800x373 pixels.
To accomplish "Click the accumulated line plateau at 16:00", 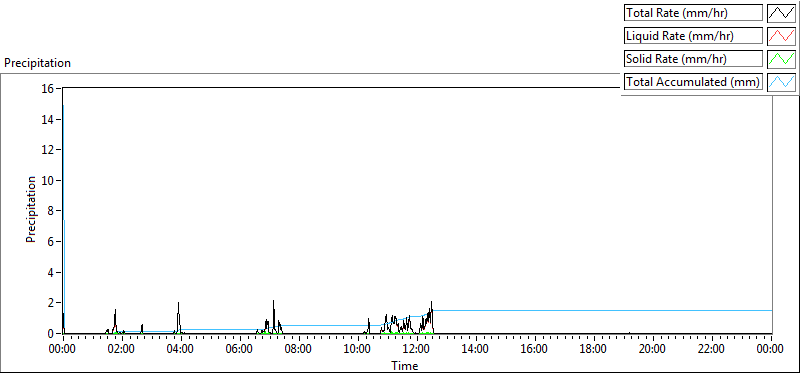I will point(535,310).
